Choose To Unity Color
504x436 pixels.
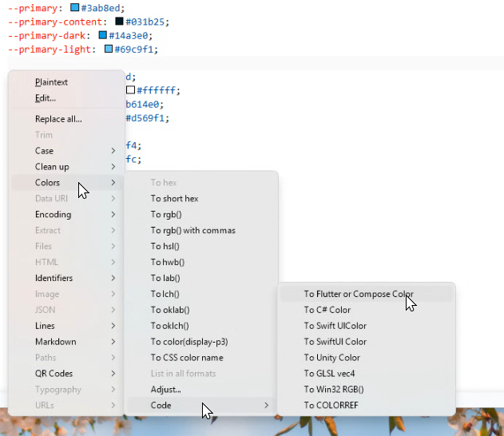pos(332,358)
